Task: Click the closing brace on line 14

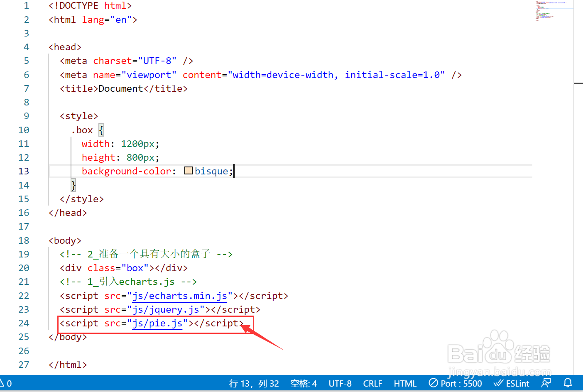Action: 73,185
